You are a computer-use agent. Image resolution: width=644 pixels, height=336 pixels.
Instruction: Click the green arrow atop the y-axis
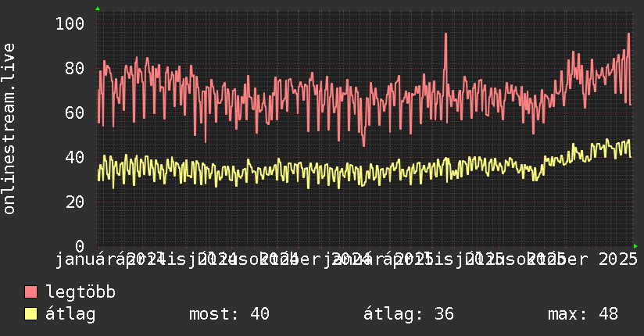[x=98, y=9]
